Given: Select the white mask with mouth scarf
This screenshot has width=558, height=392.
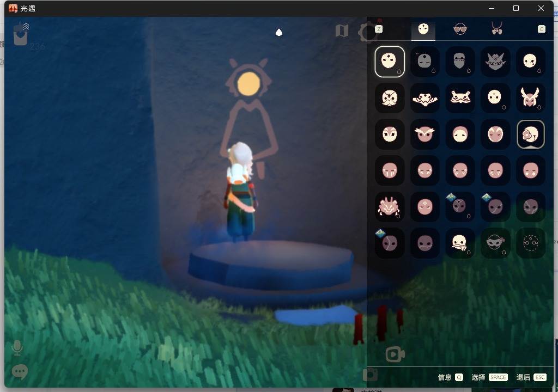Looking at the screenshot, I should 460,244.
